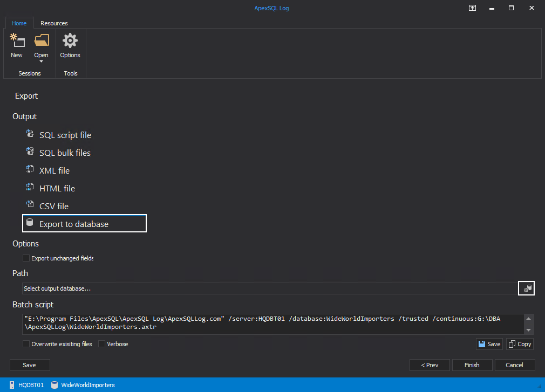The image size is (545, 392).
Task: Click the WideWorldImporters database icon in status bar
Action: [54, 384]
